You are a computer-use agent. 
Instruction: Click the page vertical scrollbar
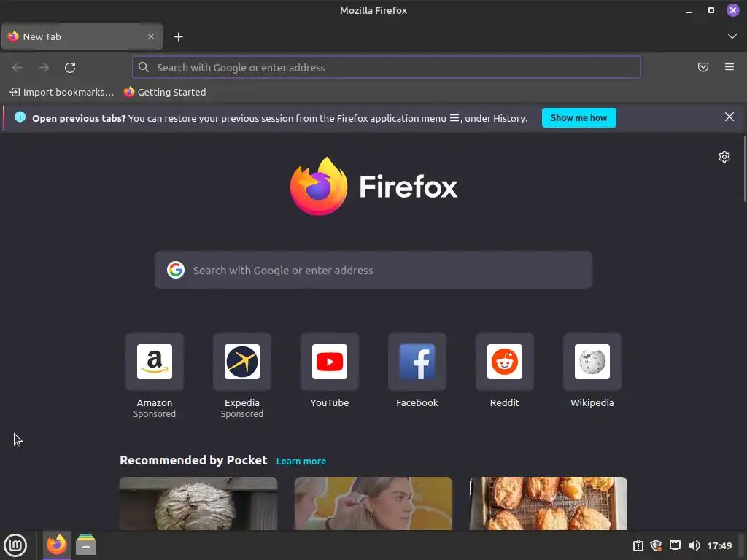pos(744,169)
